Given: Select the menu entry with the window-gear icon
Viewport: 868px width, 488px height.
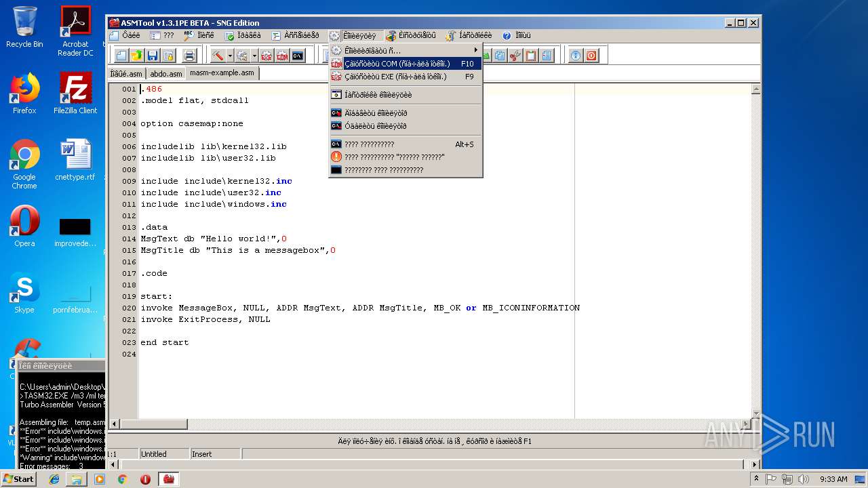Looking at the screenshot, I should click(406, 95).
